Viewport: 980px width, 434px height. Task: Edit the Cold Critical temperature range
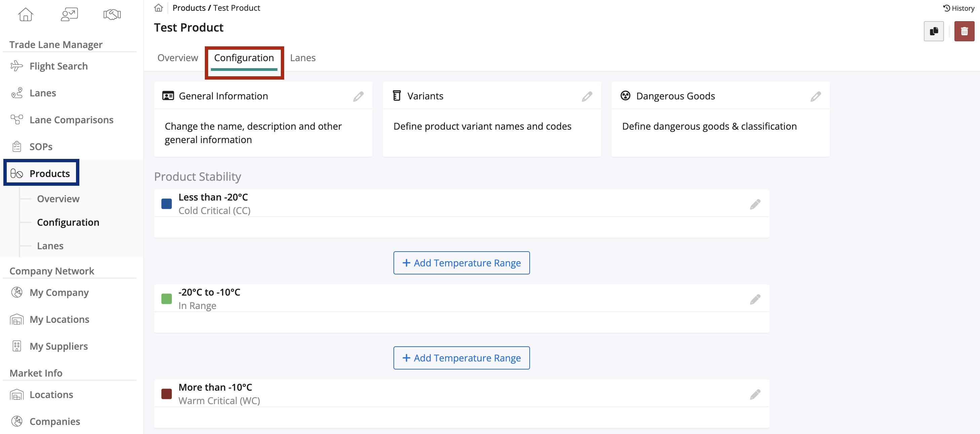tap(755, 204)
